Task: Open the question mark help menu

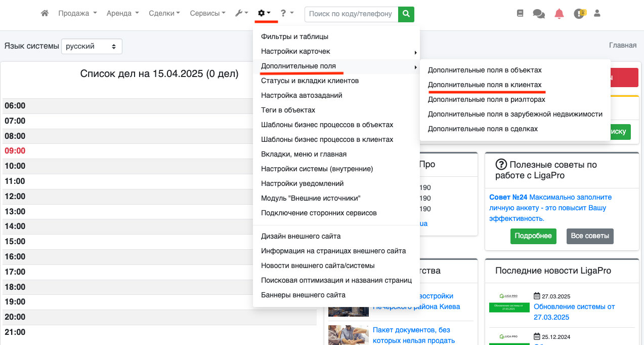Action: click(x=287, y=14)
